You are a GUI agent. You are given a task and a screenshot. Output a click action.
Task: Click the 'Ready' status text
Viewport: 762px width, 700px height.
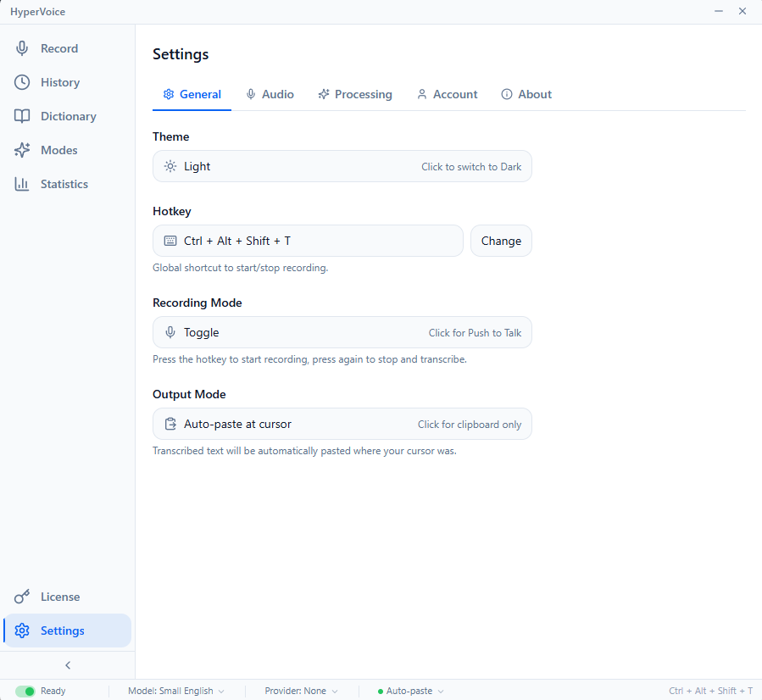pos(53,691)
